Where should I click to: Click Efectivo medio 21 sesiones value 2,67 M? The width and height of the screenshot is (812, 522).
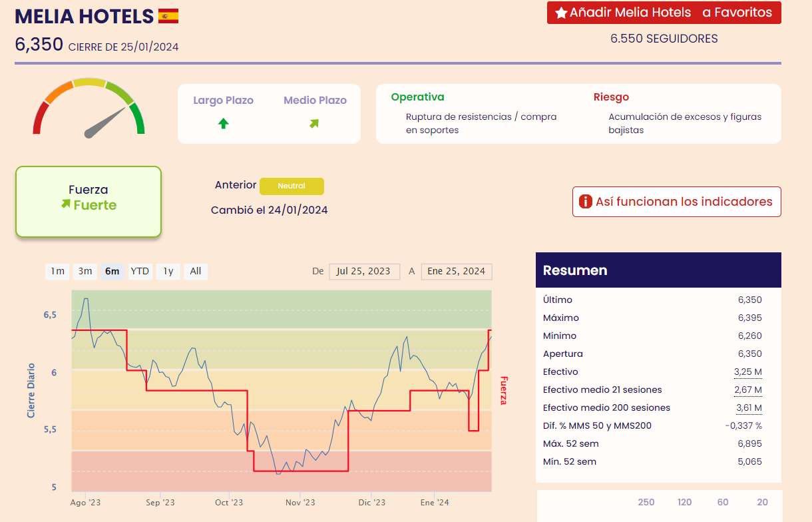[748, 390]
